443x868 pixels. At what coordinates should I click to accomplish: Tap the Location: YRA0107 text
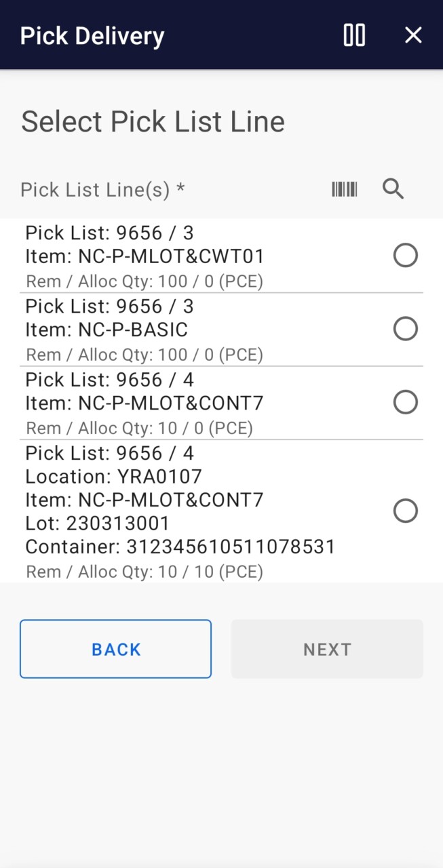(x=114, y=477)
